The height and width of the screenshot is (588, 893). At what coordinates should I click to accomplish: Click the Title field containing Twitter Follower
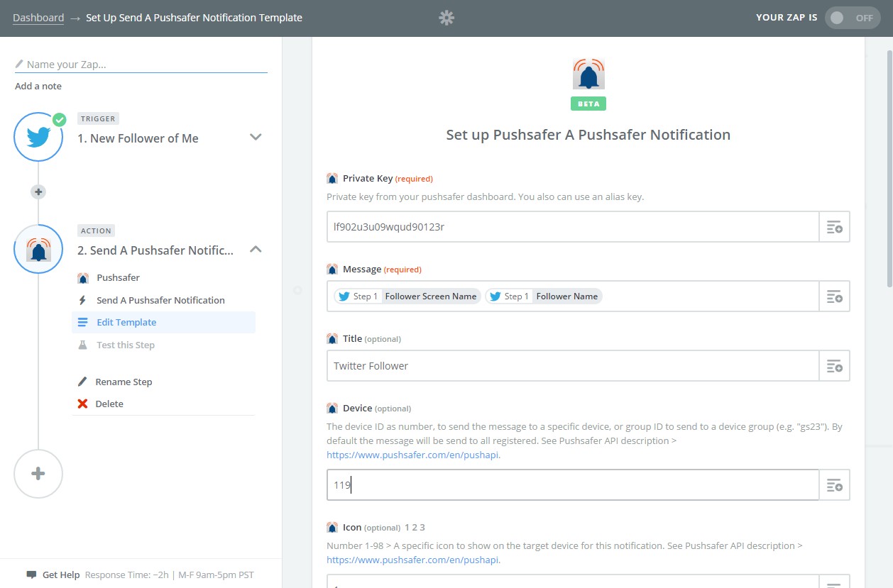(x=573, y=366)
